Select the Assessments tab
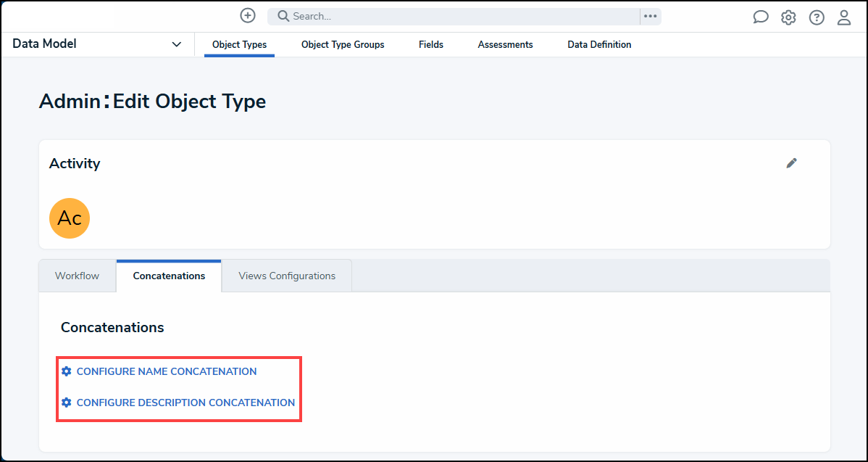 (x=505, y=44)
